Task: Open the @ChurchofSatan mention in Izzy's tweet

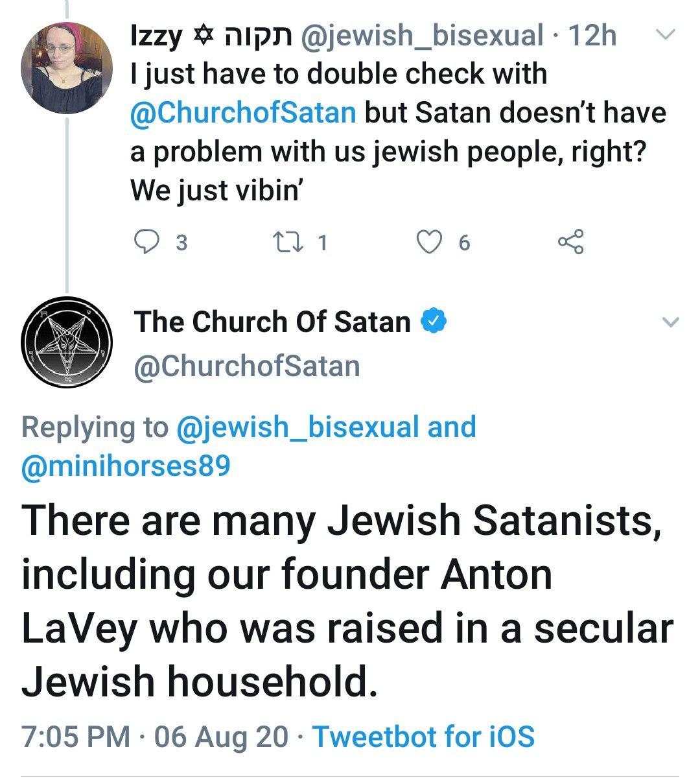Action: [243, 112]
